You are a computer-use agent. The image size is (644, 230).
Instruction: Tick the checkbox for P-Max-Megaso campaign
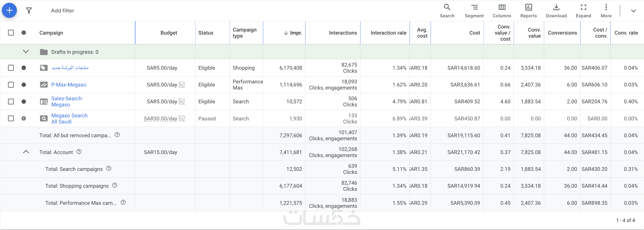click(x=11, y=85)
